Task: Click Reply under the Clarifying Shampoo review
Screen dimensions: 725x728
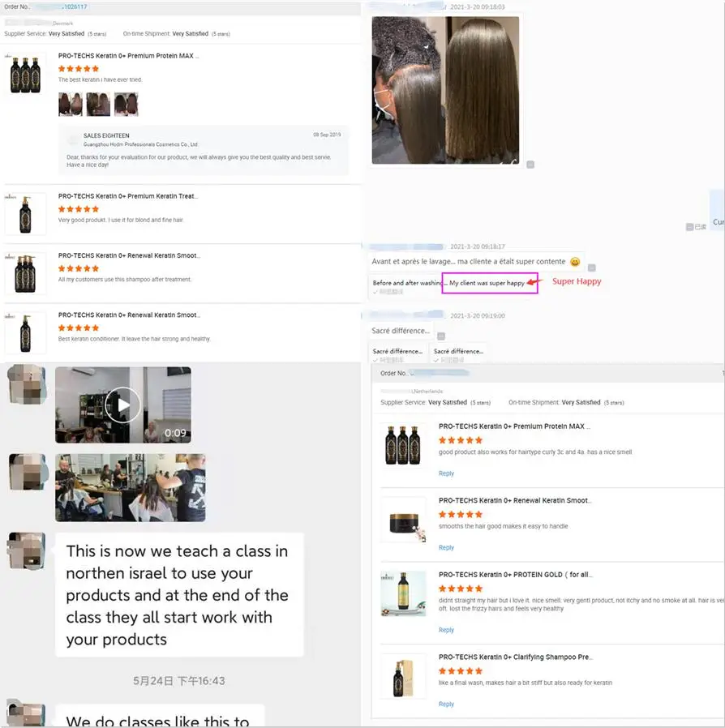Action: (446, 704)
